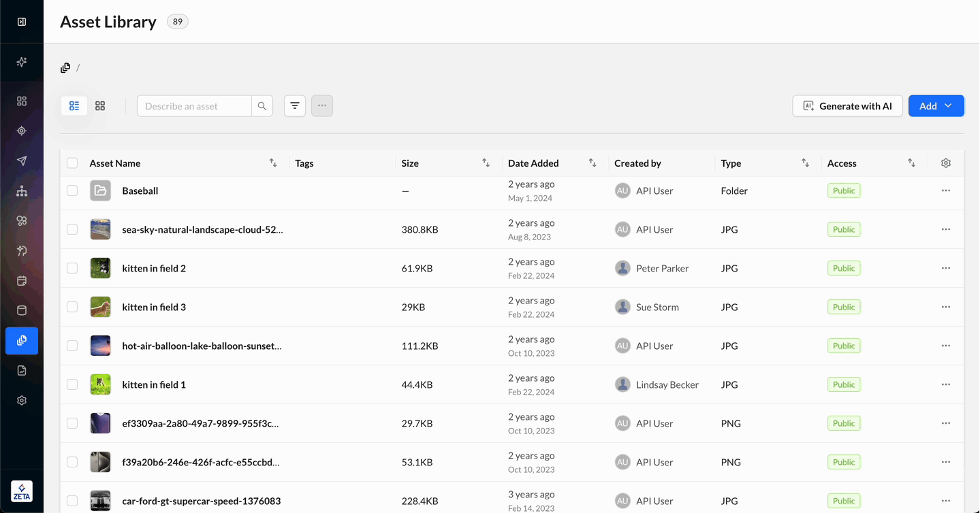Screen dimensions: 980x513
Task: Select the list view icon
Action: tap(74, 106)
